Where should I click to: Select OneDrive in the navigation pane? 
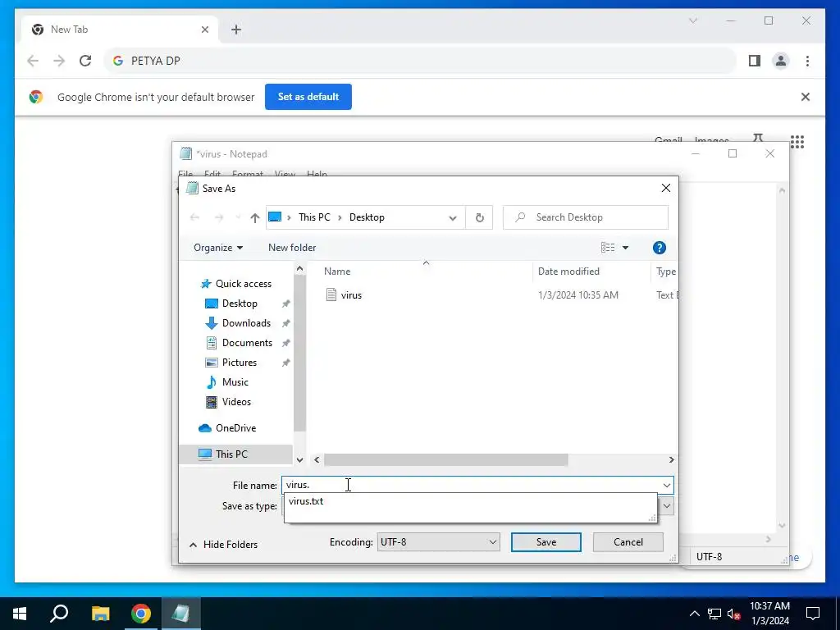pyautogui.click(x=235, y=428)
